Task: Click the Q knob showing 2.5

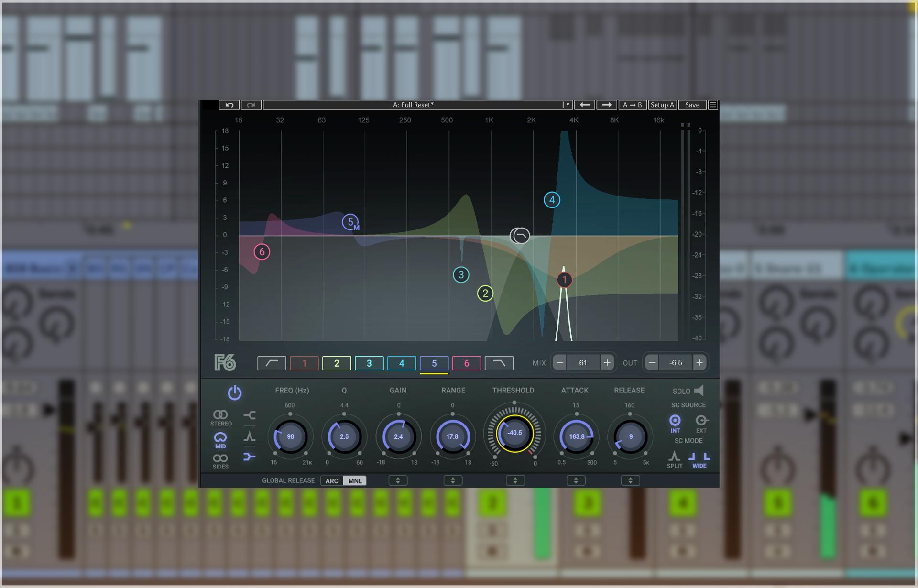Action: click(344, 436)
